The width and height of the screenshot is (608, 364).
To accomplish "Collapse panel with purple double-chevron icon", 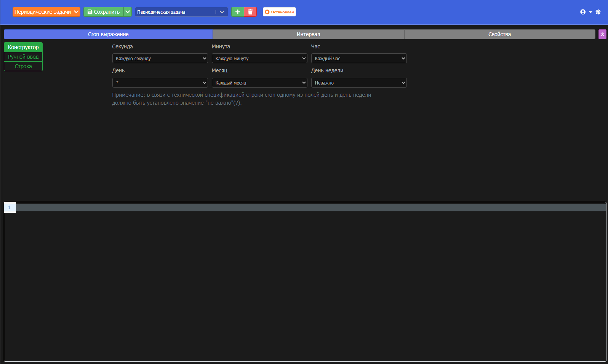I will pos(602,34).
